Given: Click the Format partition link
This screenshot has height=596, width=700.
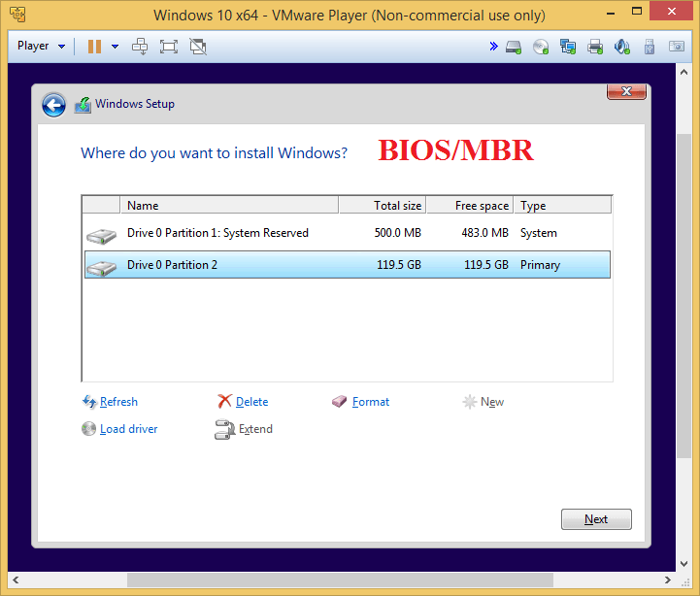Looking at the screenshot, I should (370, 402).
